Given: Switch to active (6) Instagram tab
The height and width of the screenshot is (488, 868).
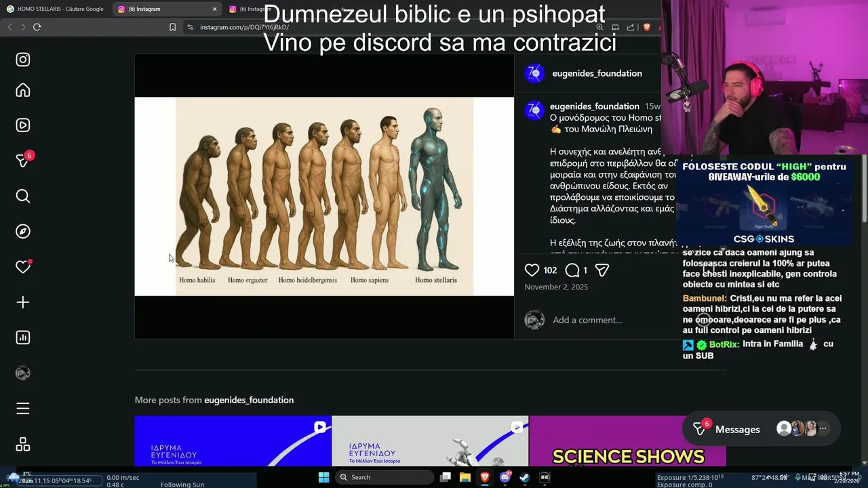Looking at the screenshot, I should (x=167, y=9).
